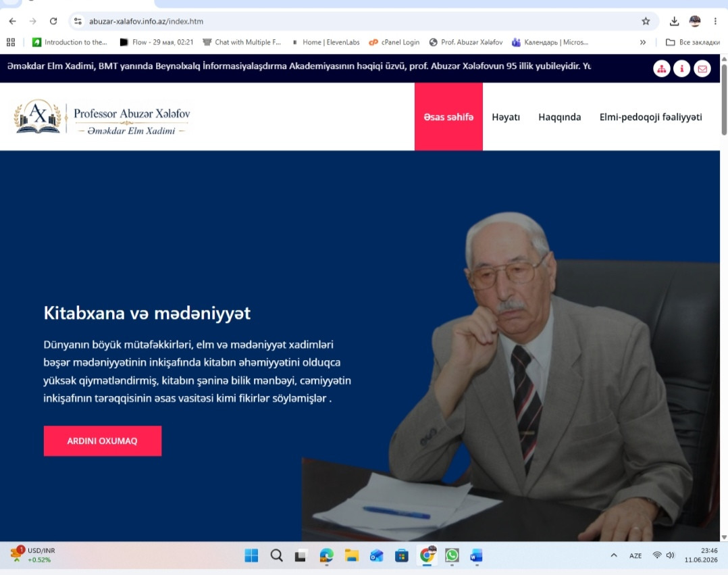Open the email envelope icon in top bar
Image resolution: width=728 pixels, height=575 pixels.
(x=702, y=69)
